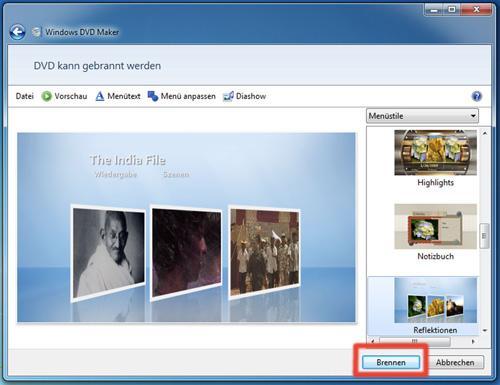Minimize the DVD Maker window
Screen dimensions: 500x385
pyautogui.click(x=434, y=10)
